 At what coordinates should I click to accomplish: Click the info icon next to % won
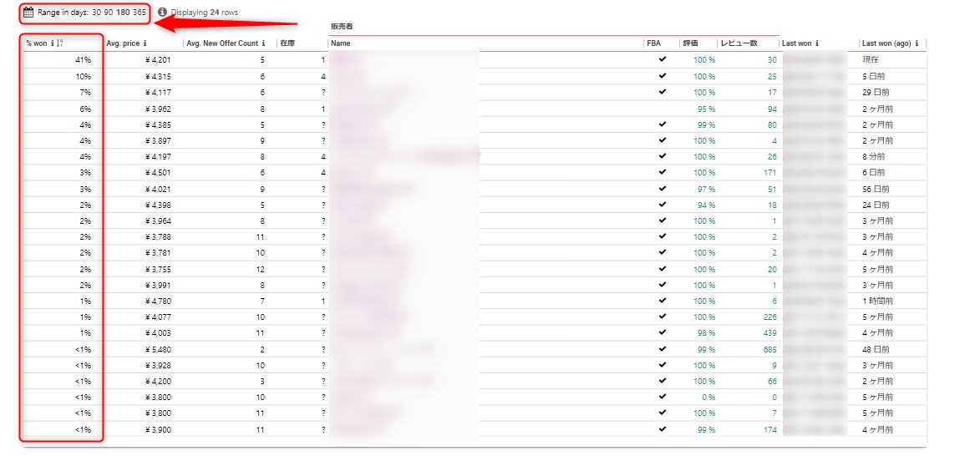click(x=53, y=43)
